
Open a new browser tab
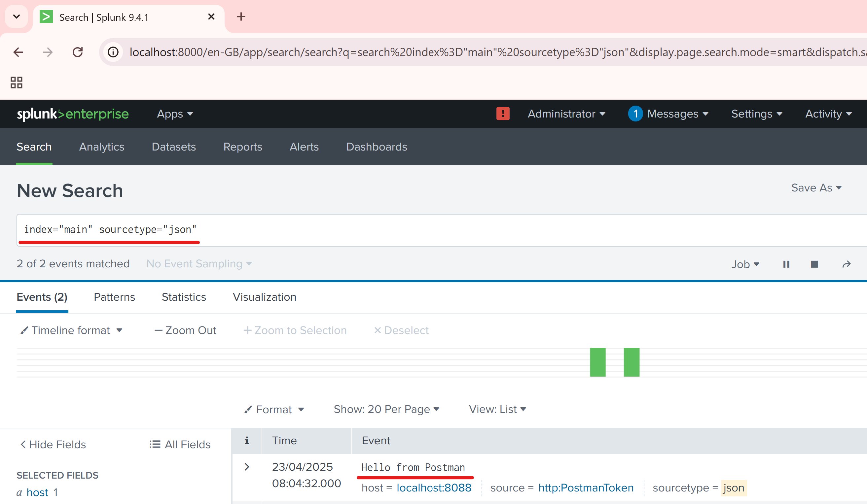click(241, 17)
